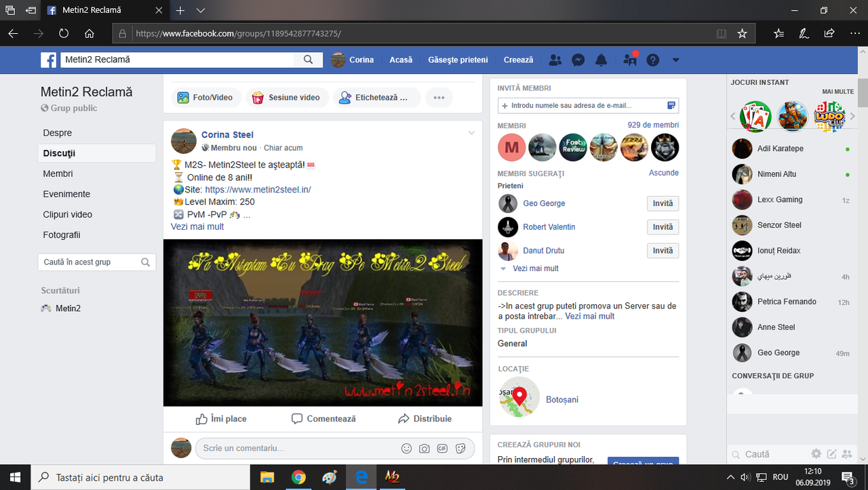Attach photo to comment camera icon
Viewport: 868px width, 490px height.
click(425, 448)
